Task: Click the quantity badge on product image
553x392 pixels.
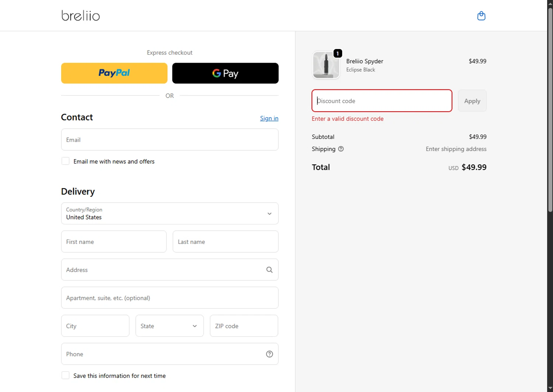Action: coord(338,53)
